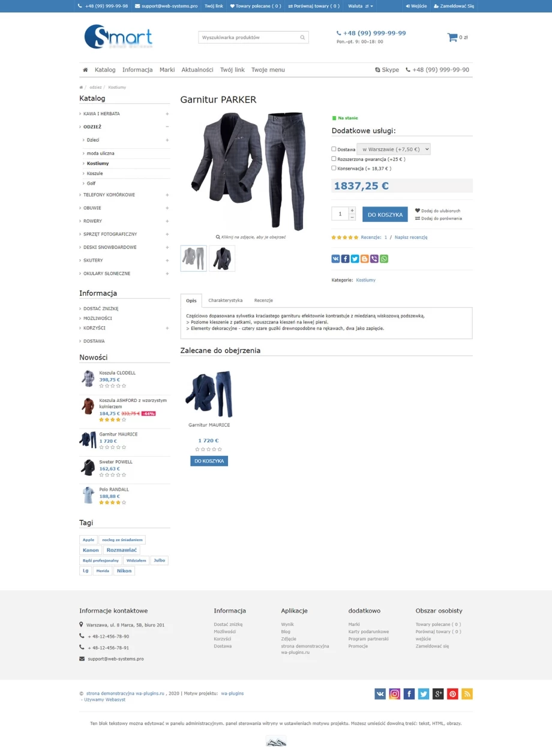Expand the KAWA I HERBATA category
Screen dimensions: 552x756
[167, 113]
